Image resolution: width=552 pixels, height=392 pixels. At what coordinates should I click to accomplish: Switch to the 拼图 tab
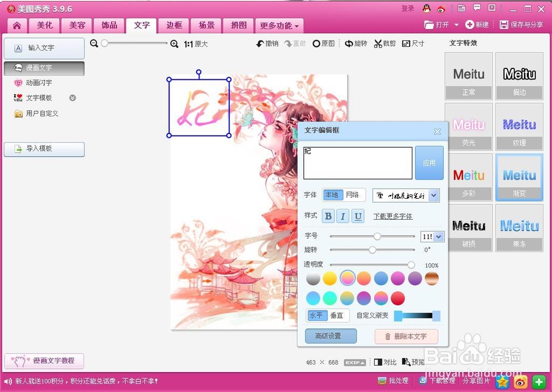click(238, 25)
